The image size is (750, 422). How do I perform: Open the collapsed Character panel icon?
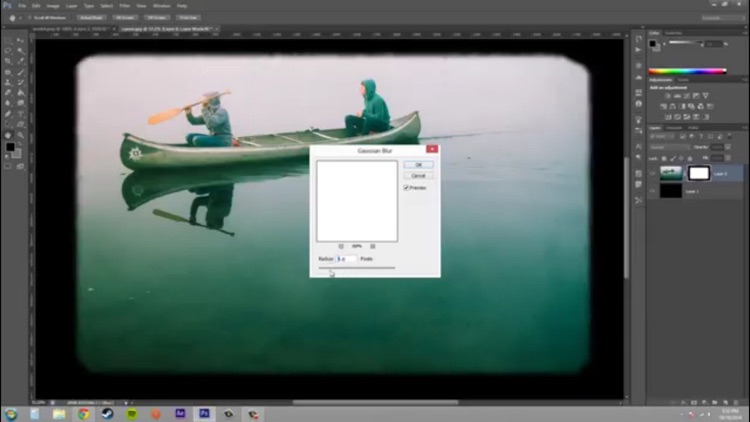[638, 146]
